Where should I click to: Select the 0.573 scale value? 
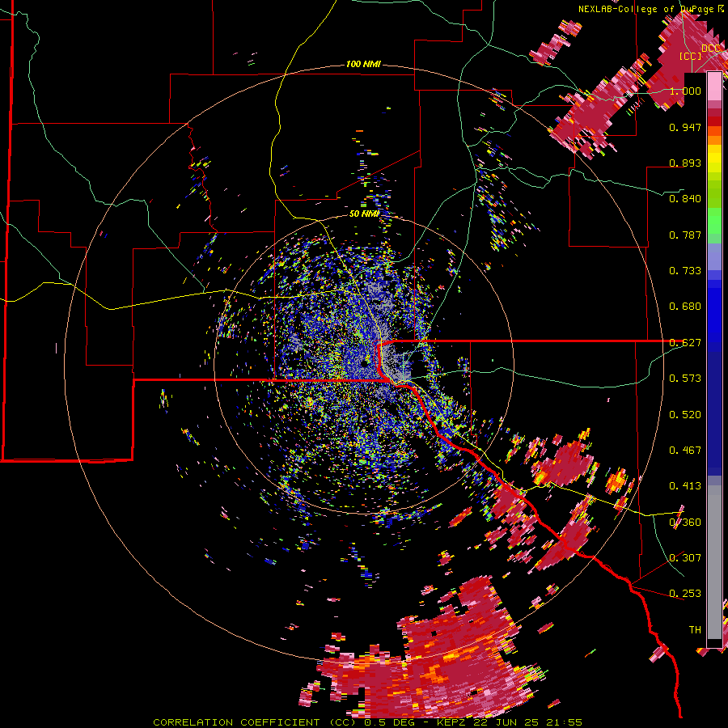click(x=685, y=379)
